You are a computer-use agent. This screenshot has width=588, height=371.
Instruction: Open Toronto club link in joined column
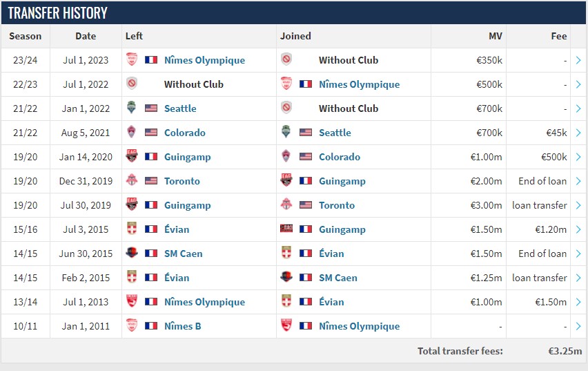[337, 205]
